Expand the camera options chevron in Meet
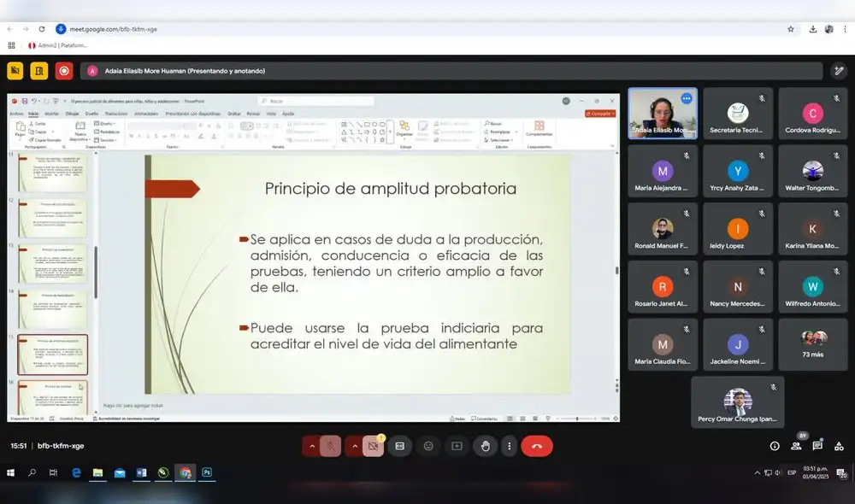 (354, 446)
